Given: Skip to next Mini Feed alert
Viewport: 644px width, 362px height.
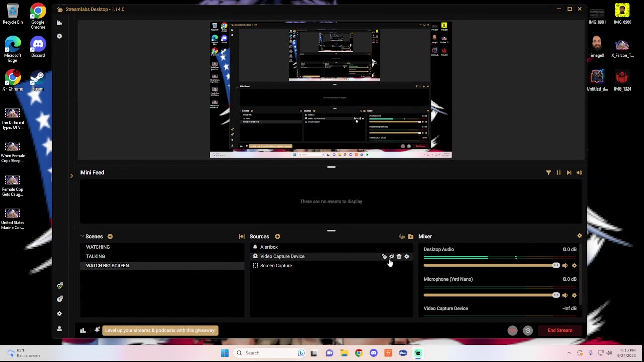Looking at the screenshot, I should coord(569,173).
